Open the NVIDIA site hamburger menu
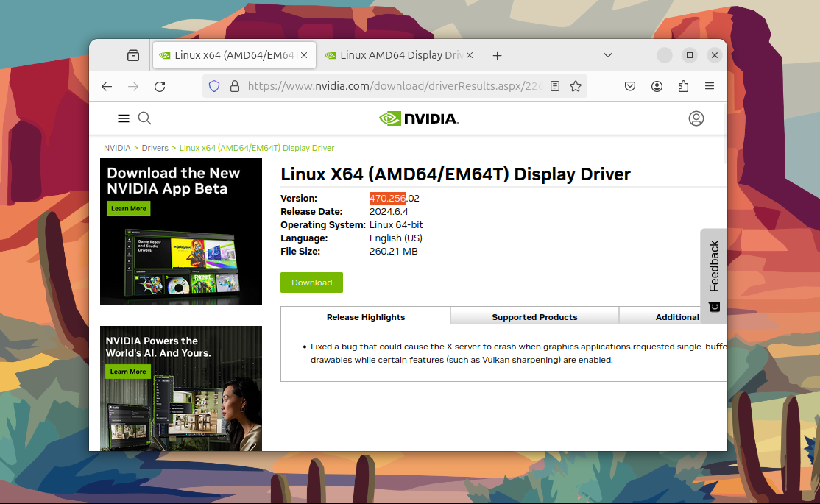Image resolution: width=820 pixels, height=504 pixels. (x=124, y=118)
